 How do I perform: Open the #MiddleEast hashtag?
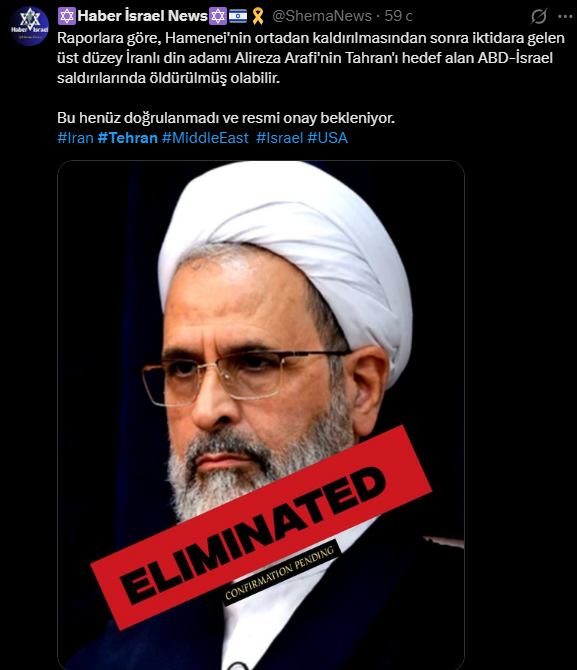click(205, 138)
